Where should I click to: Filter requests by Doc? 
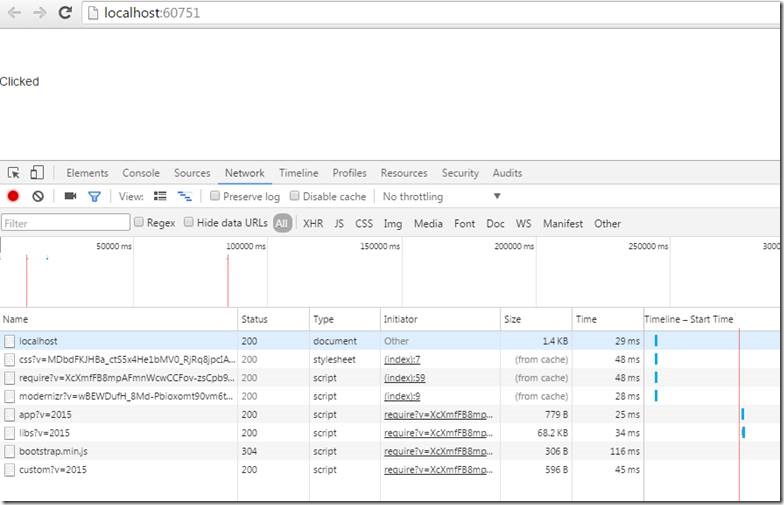coord(495,224)
